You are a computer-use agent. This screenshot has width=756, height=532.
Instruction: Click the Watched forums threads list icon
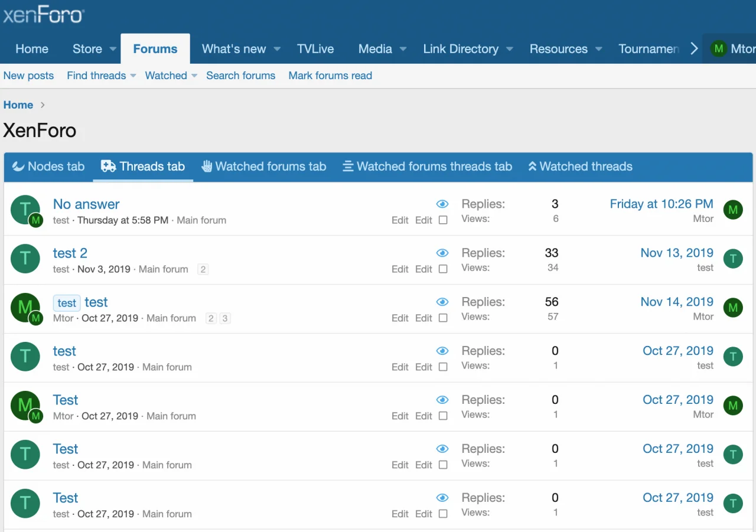(x=348, y=167)
